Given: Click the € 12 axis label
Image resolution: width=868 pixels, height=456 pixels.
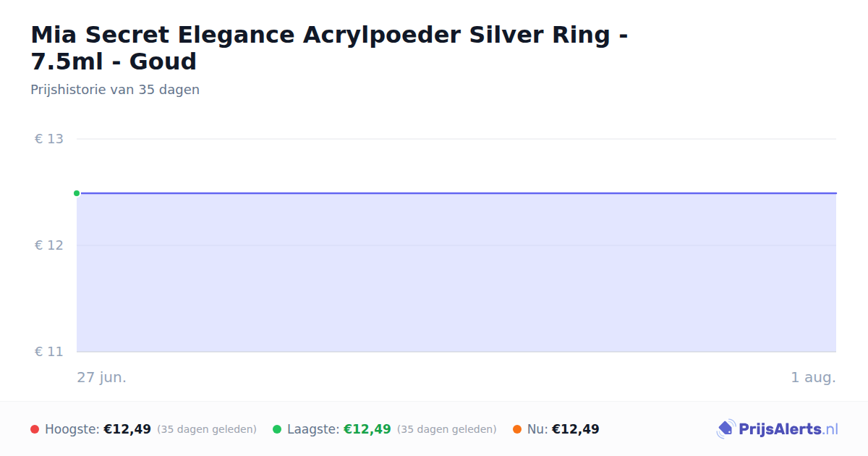Looking at the screenshot, I should click(x=49, y=245).
